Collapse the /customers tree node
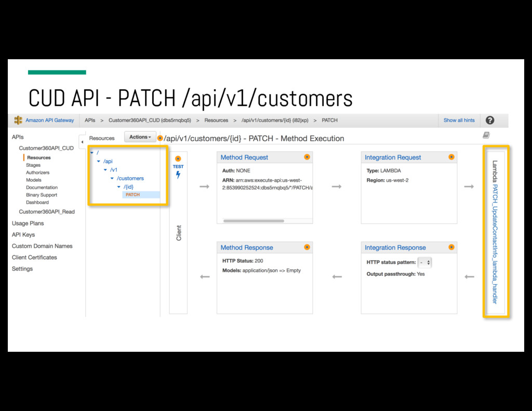 (x=112, y=178)
